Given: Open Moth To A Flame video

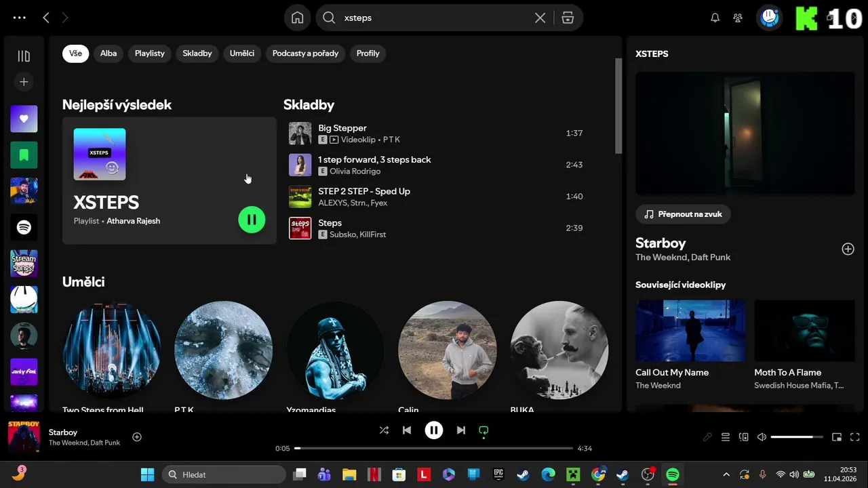Looking at the screenshot, I should click(804, 331).
